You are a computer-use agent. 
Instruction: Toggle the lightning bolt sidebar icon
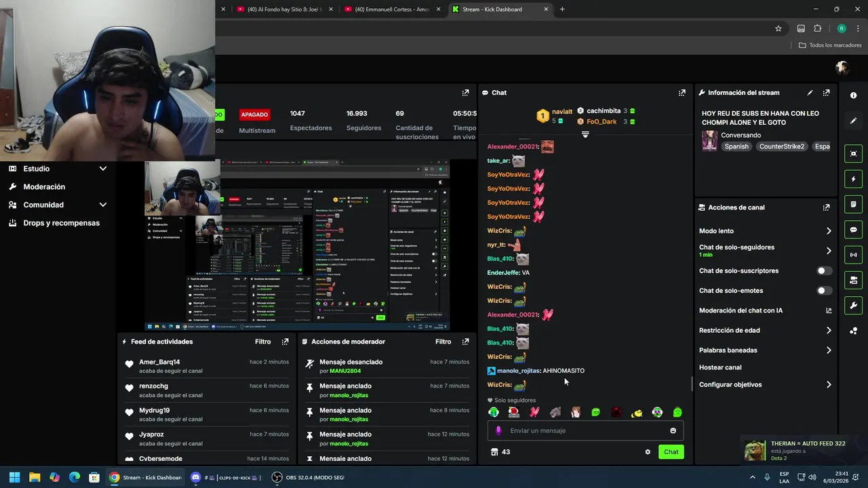click(x=853, y=179)
